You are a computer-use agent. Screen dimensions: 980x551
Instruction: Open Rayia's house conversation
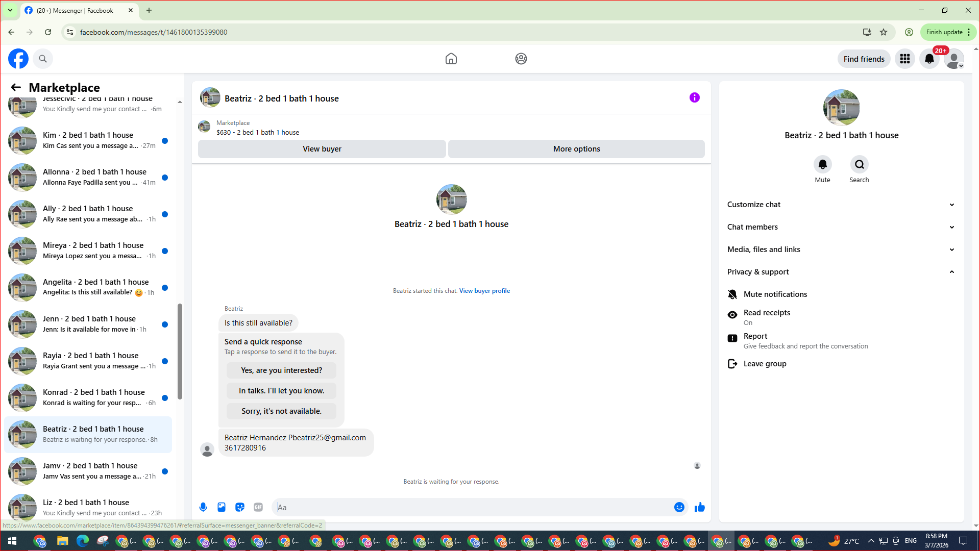[88, 361]
